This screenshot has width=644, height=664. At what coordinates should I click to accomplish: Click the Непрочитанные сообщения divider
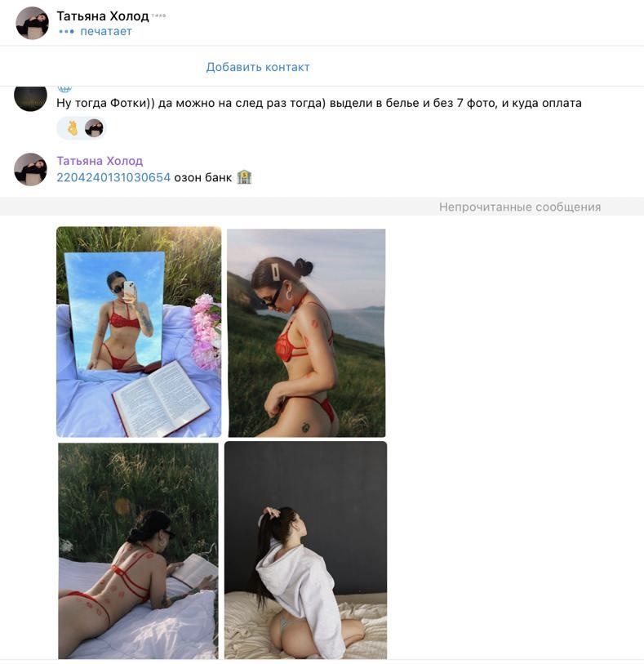click(x=322, y=207)
